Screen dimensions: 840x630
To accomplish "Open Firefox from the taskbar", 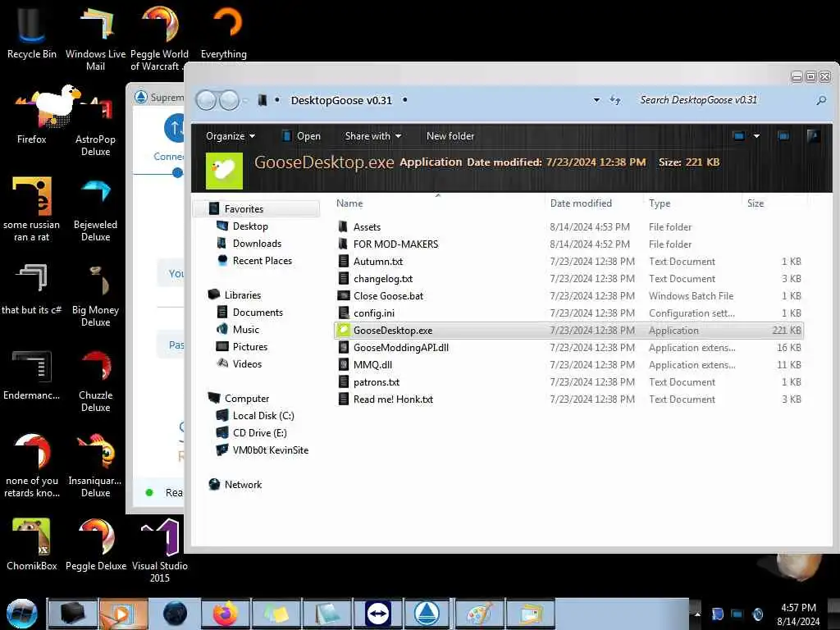I will (225, 614).
